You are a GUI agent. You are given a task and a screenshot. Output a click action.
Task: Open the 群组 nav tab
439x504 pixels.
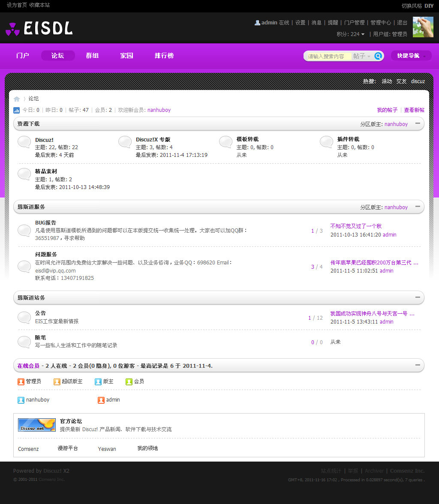pos(92,56)
